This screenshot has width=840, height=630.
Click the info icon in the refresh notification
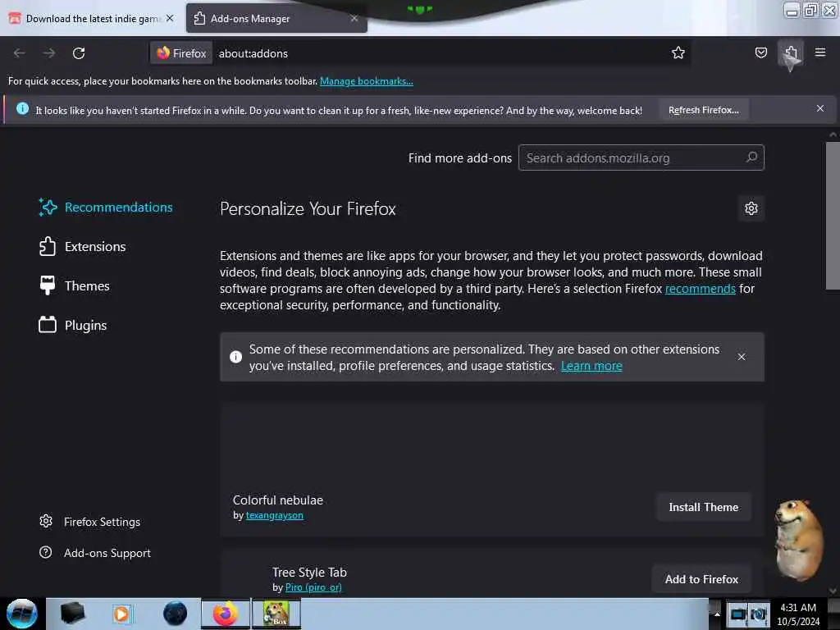22,109
